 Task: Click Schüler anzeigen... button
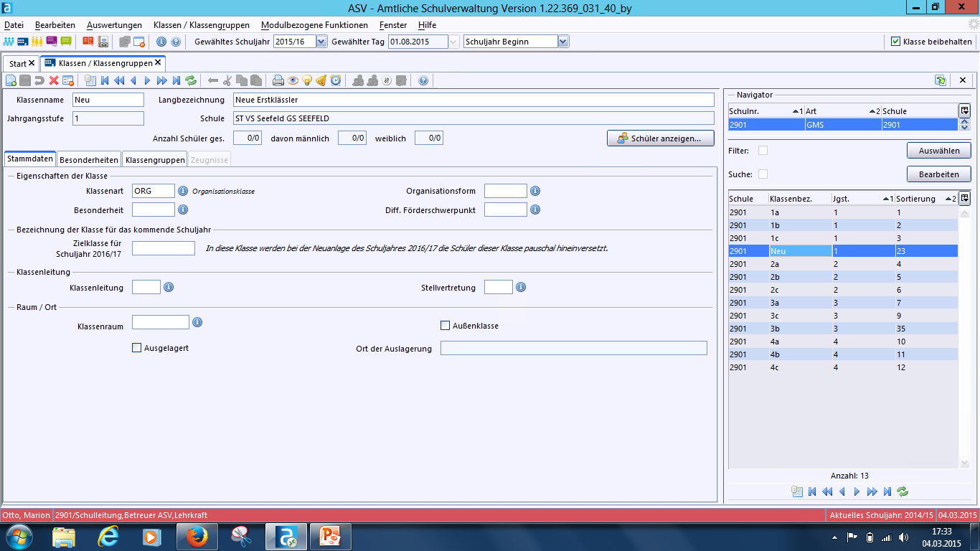(x=660, y=138)
